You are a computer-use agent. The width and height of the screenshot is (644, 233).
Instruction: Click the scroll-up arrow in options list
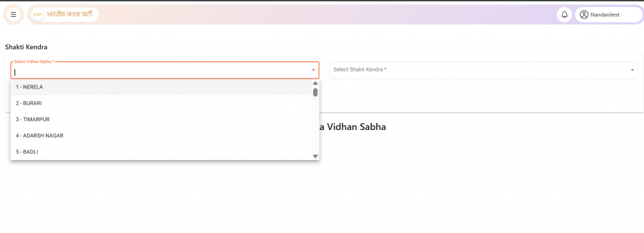[315, 84]
